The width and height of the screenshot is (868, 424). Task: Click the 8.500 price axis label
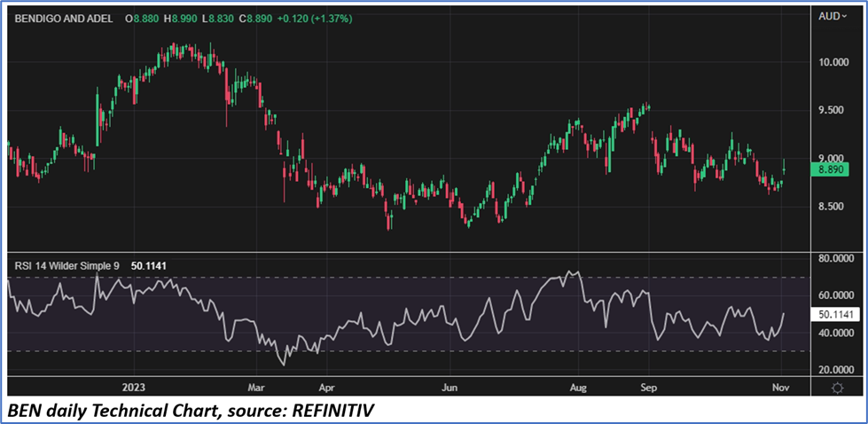pos(833,207)
